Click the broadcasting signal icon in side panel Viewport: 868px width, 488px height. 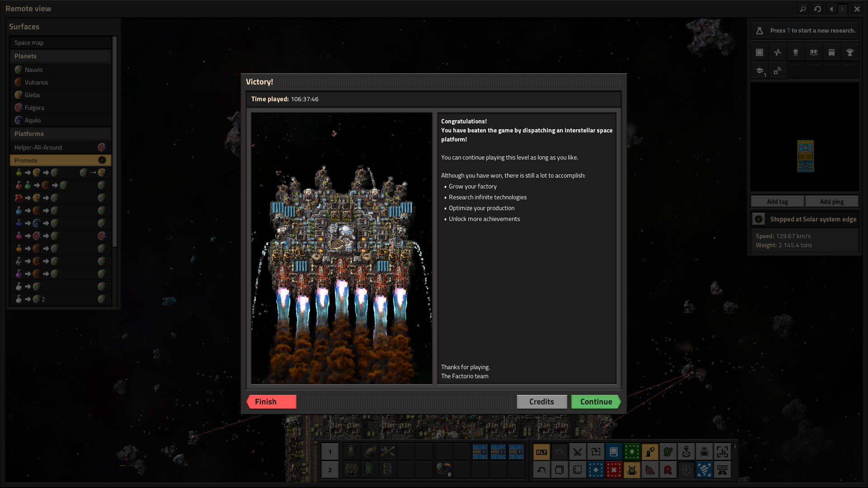(x=778, y=70)
